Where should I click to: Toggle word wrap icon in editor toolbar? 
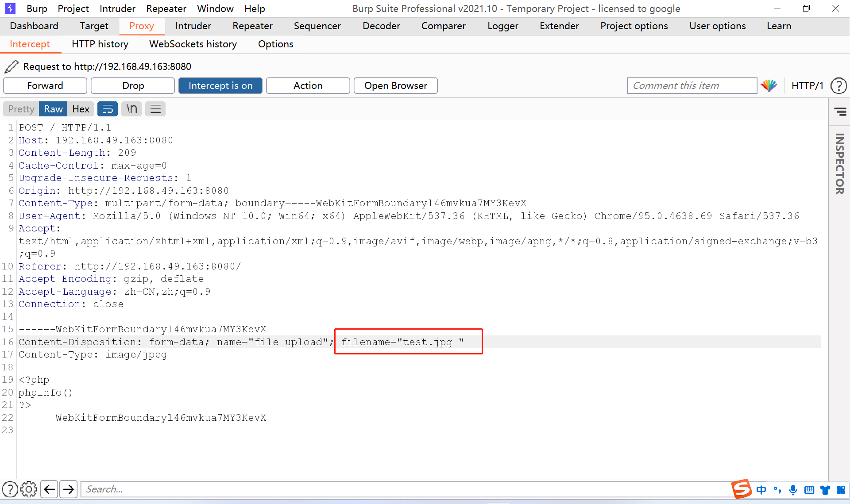coord(108,109)
